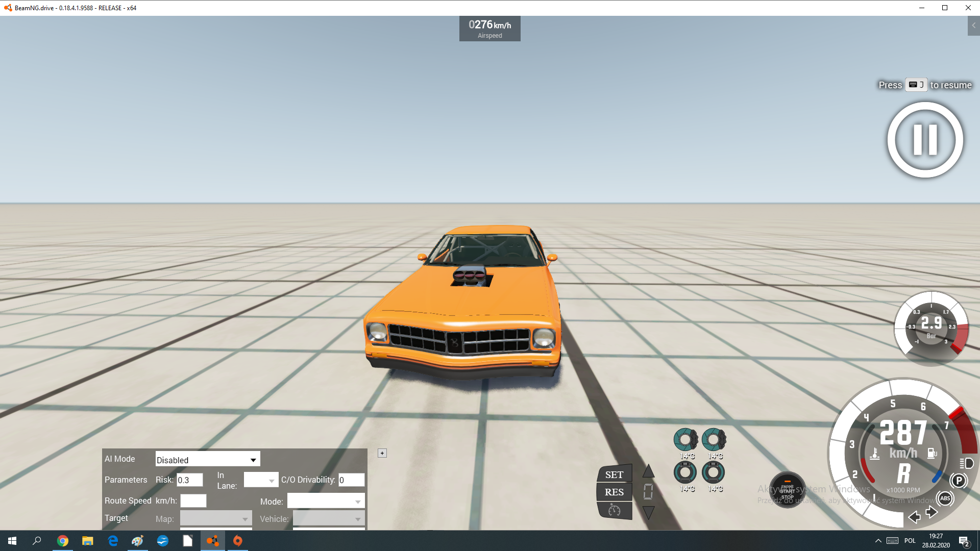Click the BeamNG.drive title bar logo
This screenshot has height=551, width=980.
[x=8, y=8]
